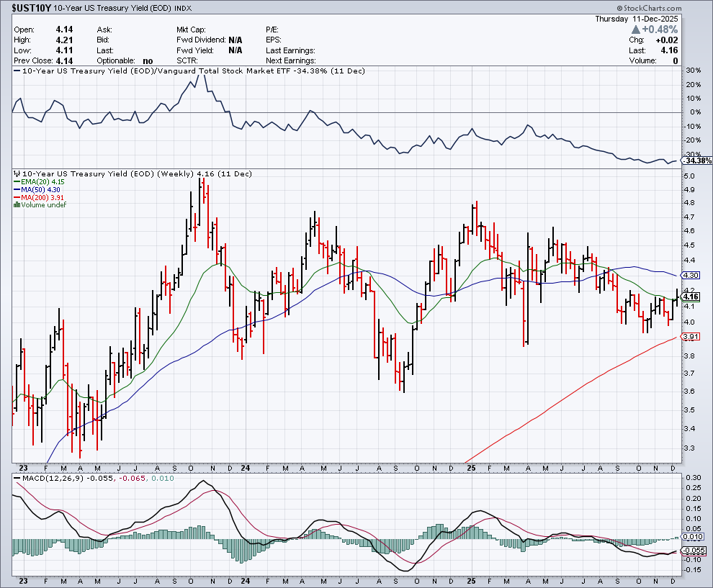
Task: Click the 0.010 MACD histogram value tag
Action: pos(691,537)
